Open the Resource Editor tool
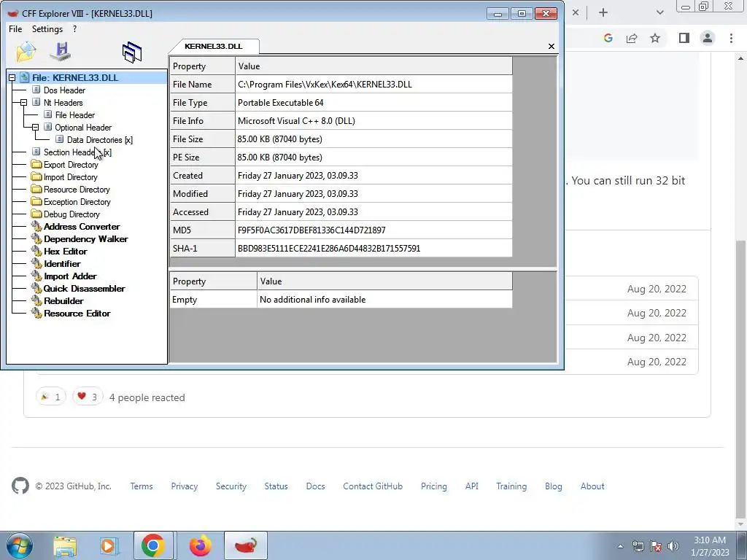 click(77, 313)
